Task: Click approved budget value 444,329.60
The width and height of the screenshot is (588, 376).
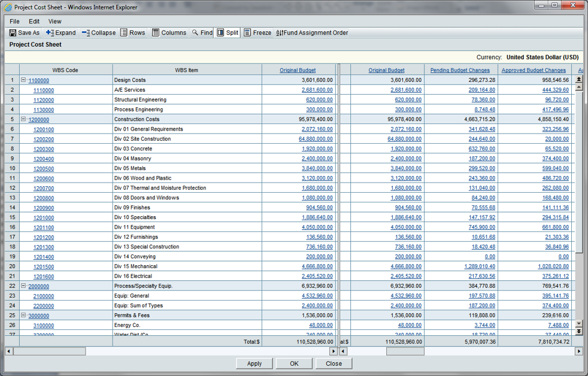Action: point(556,90)
